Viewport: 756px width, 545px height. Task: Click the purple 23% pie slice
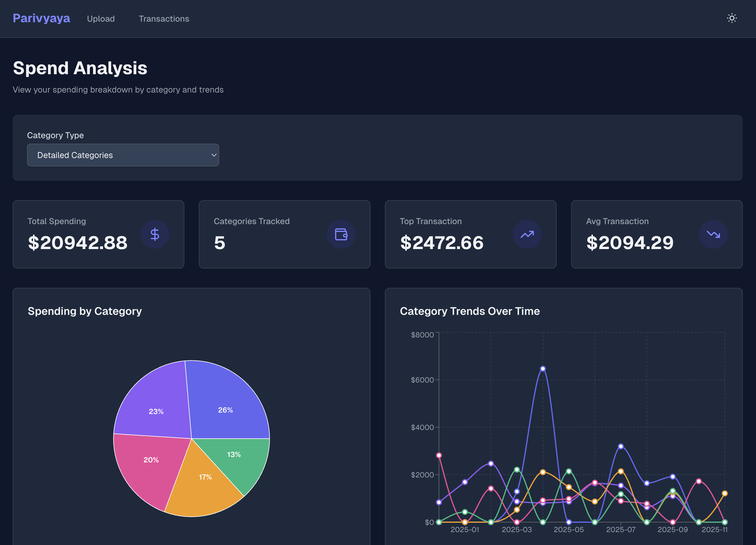click(156, 411)
